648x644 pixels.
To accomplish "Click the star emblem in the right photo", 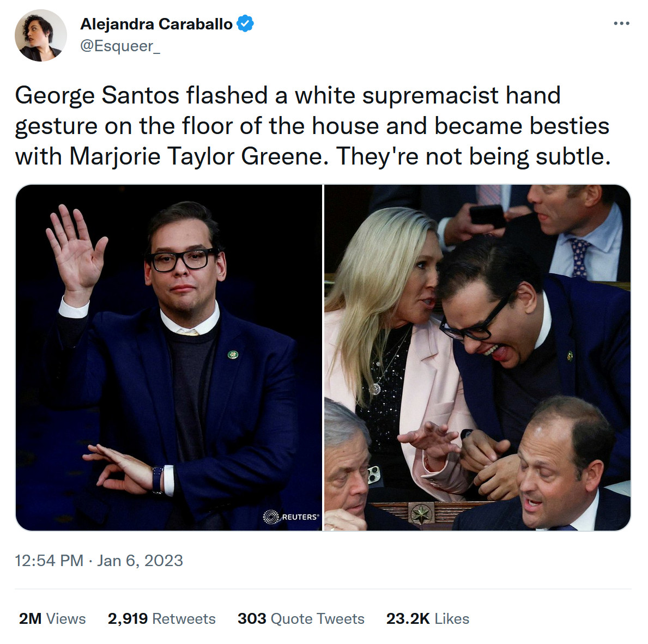I will point(421,513).
